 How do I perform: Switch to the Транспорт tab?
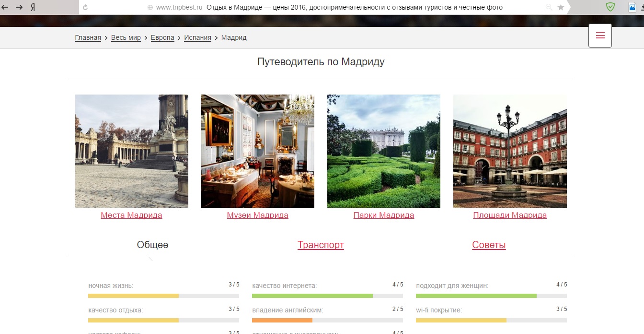tap(321, 245)
